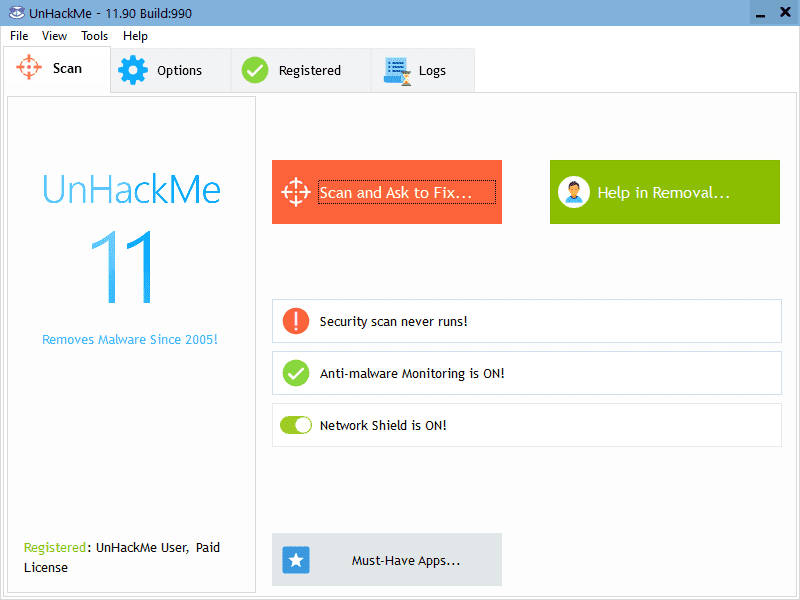The image size is (800, 600).
Task: Open the Tools menu
Action: [94, 36]
